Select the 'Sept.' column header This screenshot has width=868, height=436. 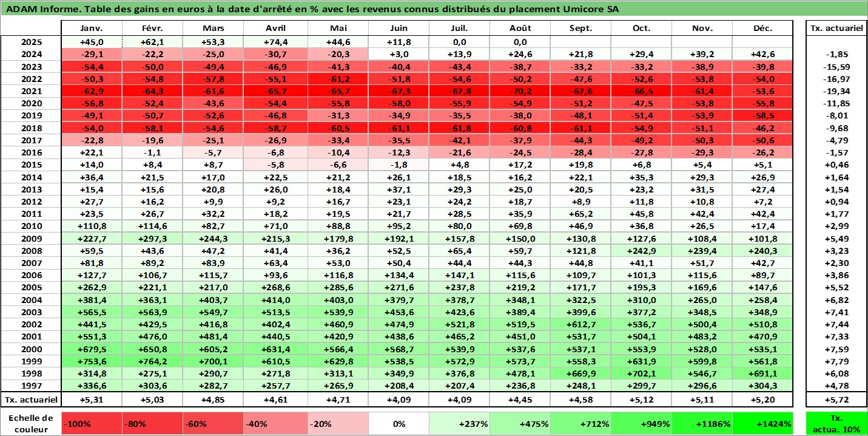(580, 29)
